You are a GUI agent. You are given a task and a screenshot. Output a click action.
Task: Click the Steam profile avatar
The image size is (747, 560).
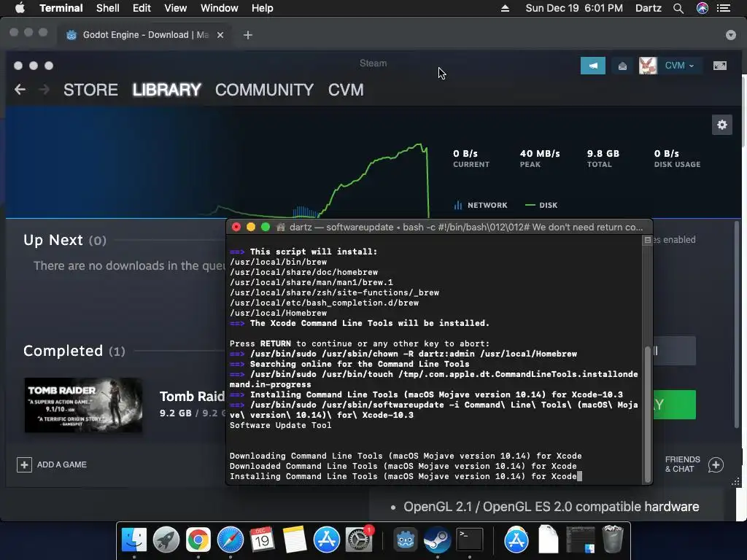tap(648, 66)
